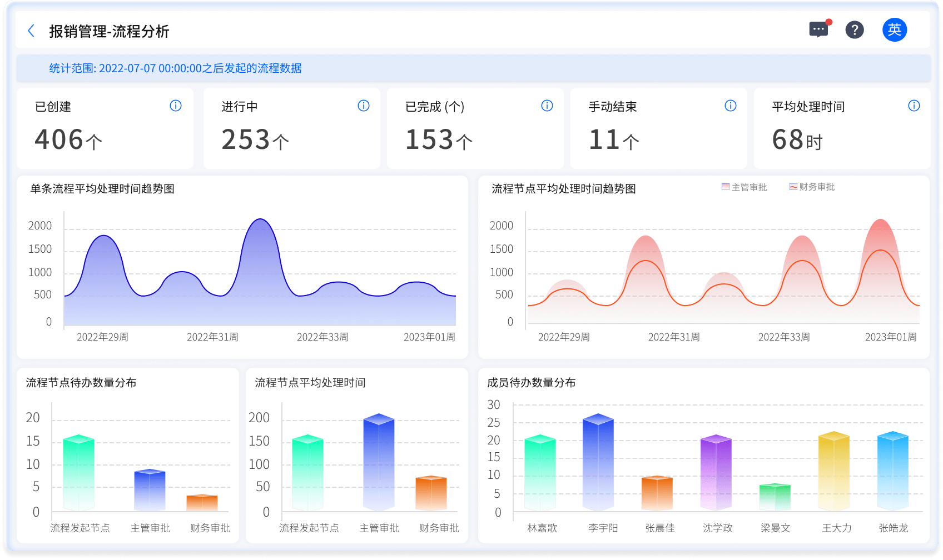Toggle the 主管审批 legend series
Image resolution: width=943 pixels, height=560 pixels.
pos(744,187)
